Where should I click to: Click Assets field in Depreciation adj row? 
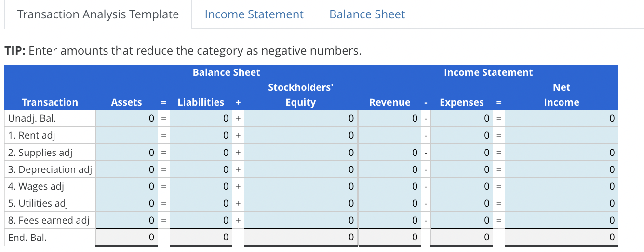127,169
